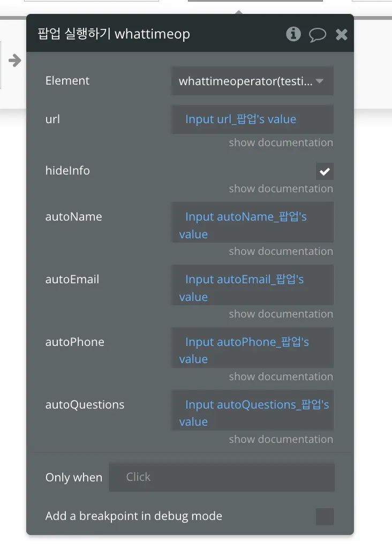The width and height of the screenshot is (392, 558).
Task: Edit the autoPhone expression value
Action: pyautogui.click(x=252, y=350)
